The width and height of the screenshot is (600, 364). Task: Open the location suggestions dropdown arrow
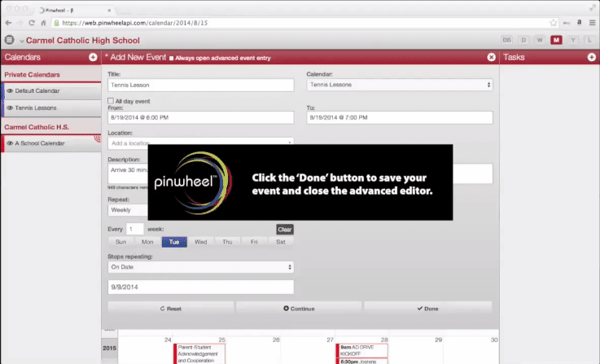coord(290,143)
